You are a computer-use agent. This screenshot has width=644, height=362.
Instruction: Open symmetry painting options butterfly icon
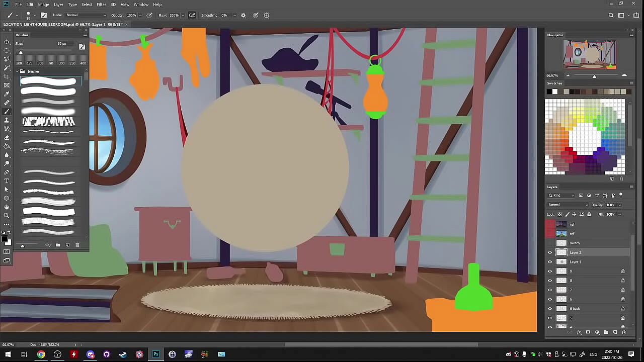click(x=267, y=15)
